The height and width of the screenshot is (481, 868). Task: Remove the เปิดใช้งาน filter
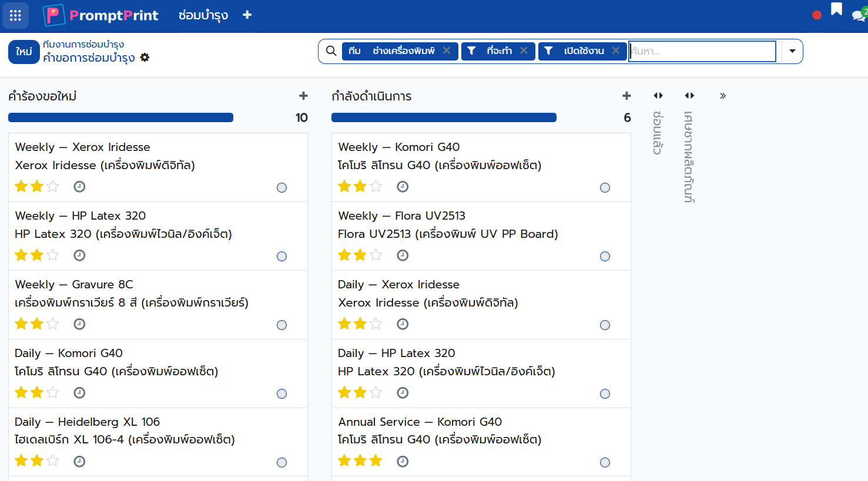616,51
